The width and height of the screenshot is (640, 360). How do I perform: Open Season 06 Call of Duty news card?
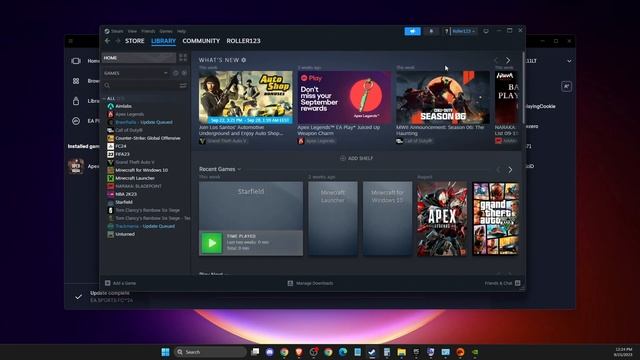pyautogui.click(x=443, y=97)
